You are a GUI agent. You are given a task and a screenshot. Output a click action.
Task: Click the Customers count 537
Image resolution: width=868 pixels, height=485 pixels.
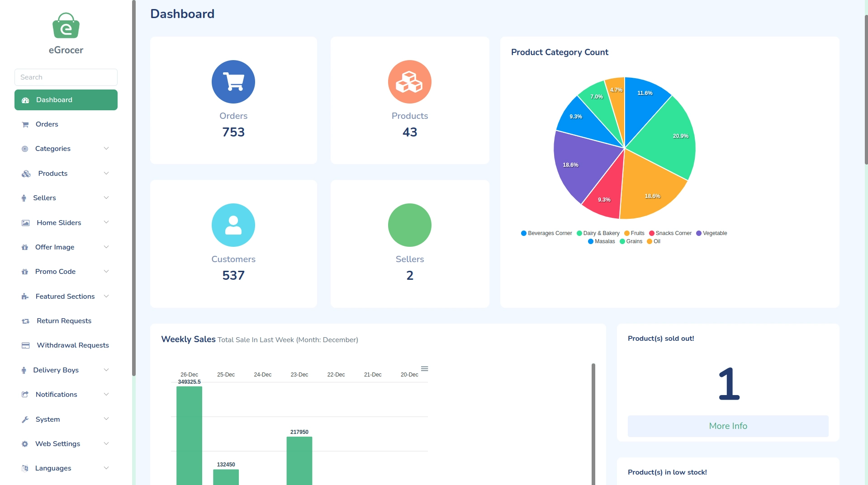[x=233, y=275]
